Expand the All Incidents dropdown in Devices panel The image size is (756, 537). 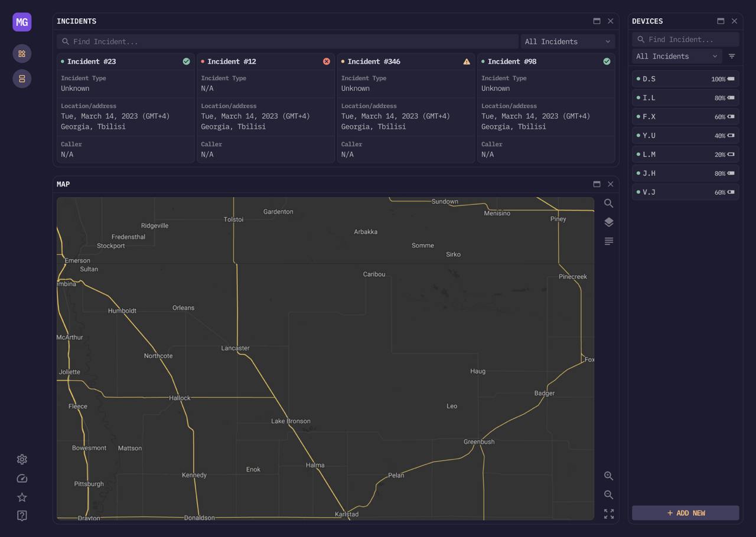(x=676, y=57)
